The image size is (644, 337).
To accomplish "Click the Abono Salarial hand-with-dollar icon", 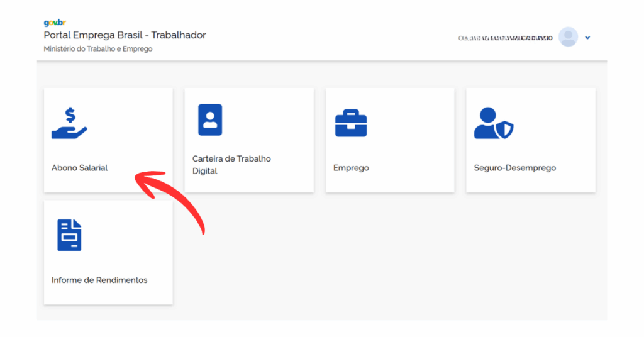I will tap(69, 123).
